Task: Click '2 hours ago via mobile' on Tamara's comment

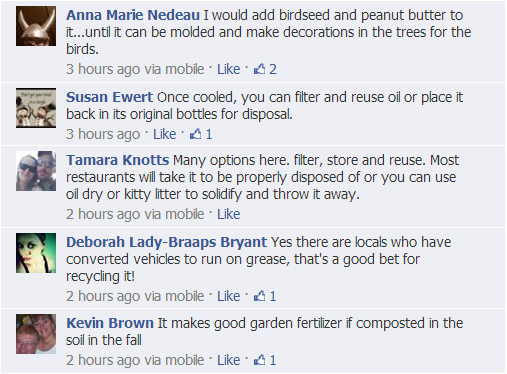Action: click(x=135, y=214)
